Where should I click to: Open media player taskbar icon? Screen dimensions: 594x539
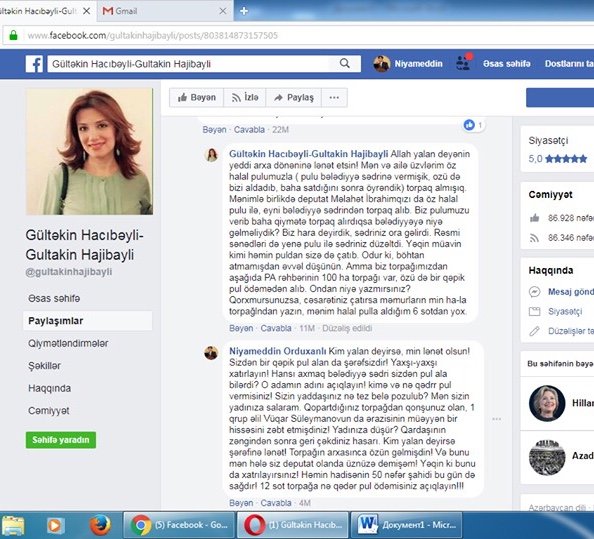56,525
